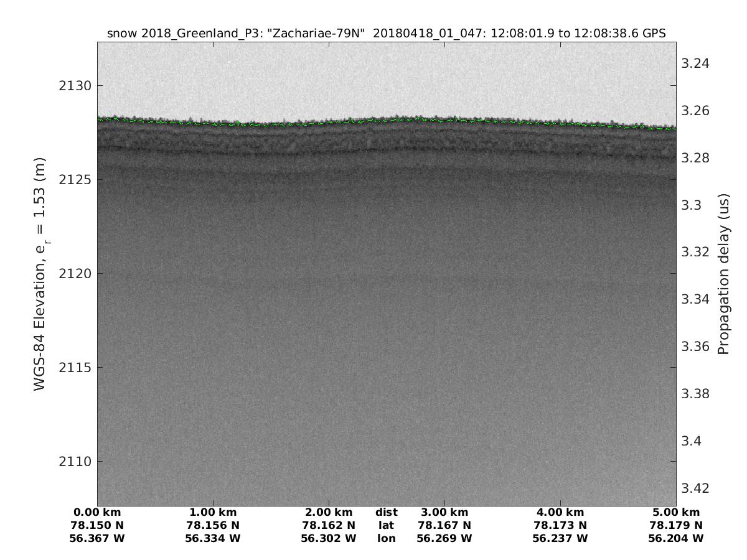The height and width of the screenshot is (560, 747).
Task: Select latitude value "78.150 N"
Action: coord(97,525)
